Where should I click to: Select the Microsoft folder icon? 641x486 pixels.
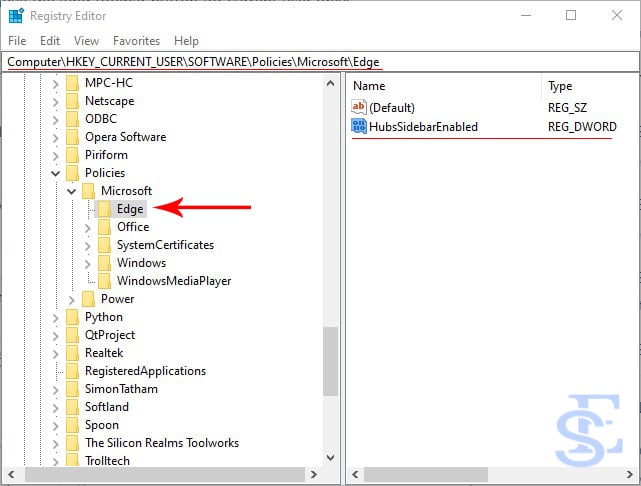[x=88, y=191]
